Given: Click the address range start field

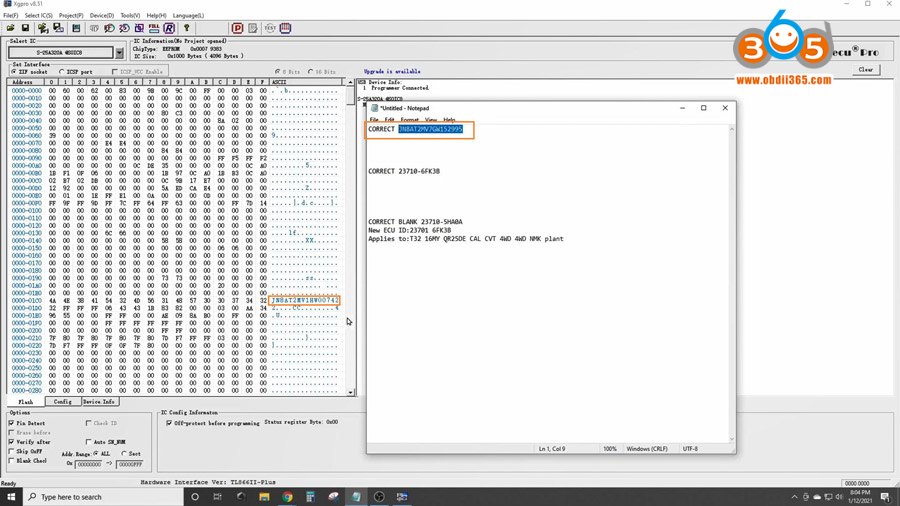Looking at the screenshot, I should (x=89, y=464).
